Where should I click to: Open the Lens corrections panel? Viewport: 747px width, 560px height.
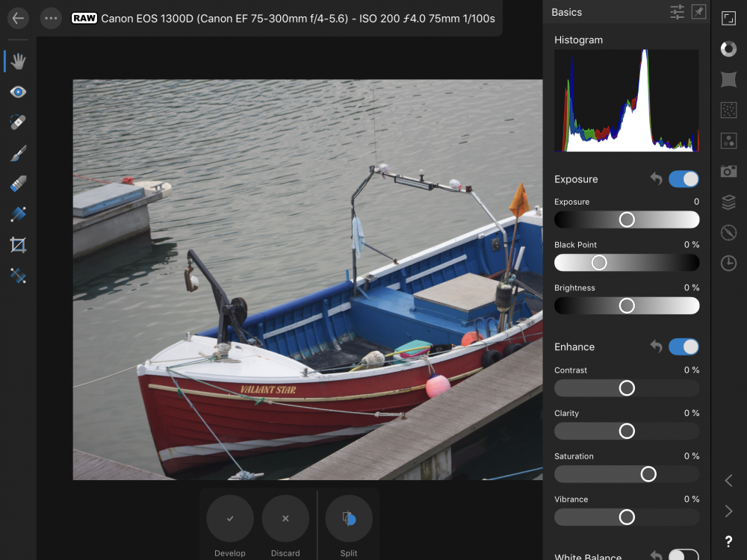(728, 79)
